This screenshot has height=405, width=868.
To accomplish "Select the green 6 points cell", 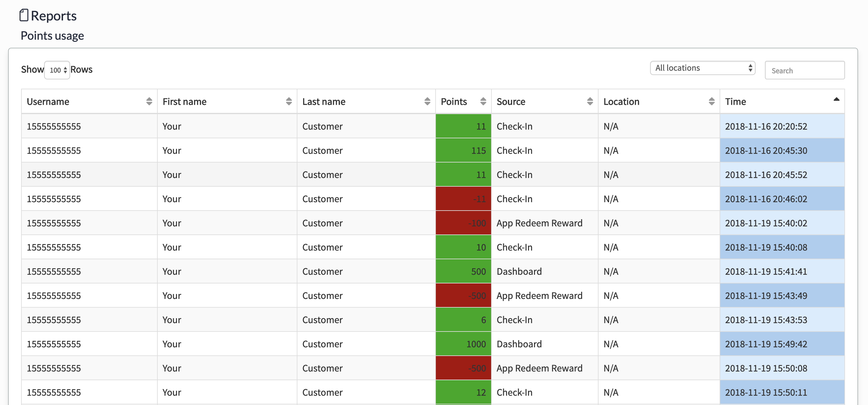I will point(463,319).
